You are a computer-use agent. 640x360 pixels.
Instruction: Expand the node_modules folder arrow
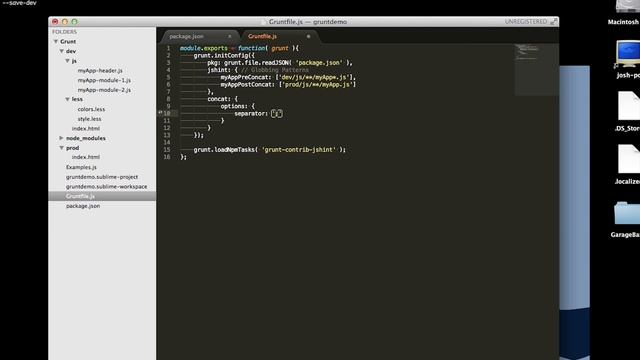coord(62,138)
